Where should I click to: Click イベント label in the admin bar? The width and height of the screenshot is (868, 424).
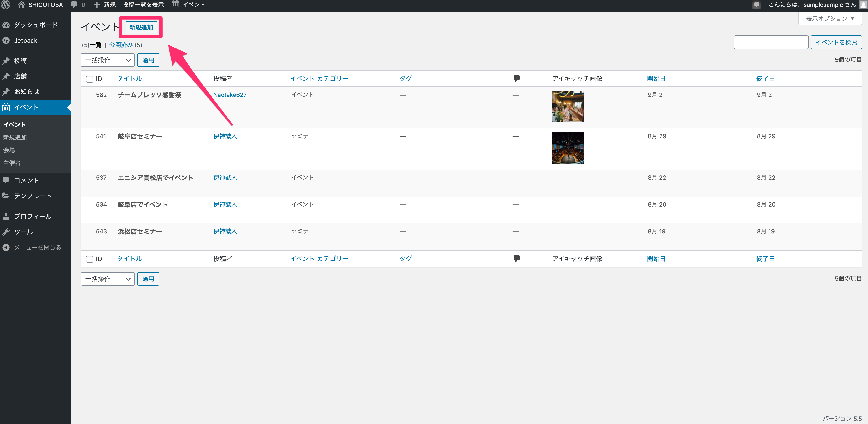(194, 5)
